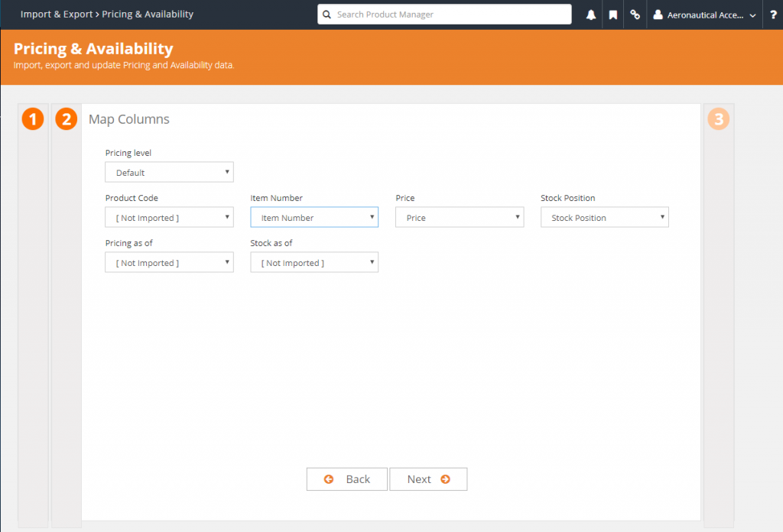Click the Search Product Manager field
The image size is (783, 532).
443,14
